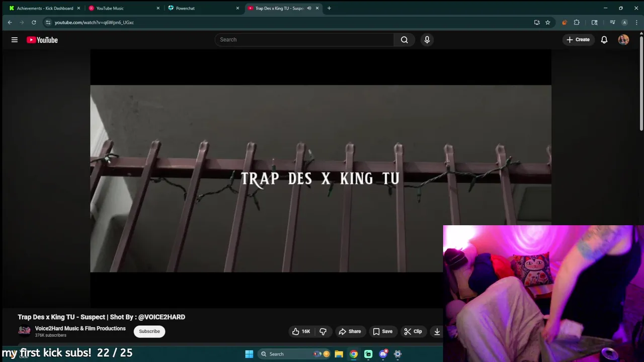Screen dimensions: 644x362
Task: Close the Powerchat tab
Action: [237, 8]
